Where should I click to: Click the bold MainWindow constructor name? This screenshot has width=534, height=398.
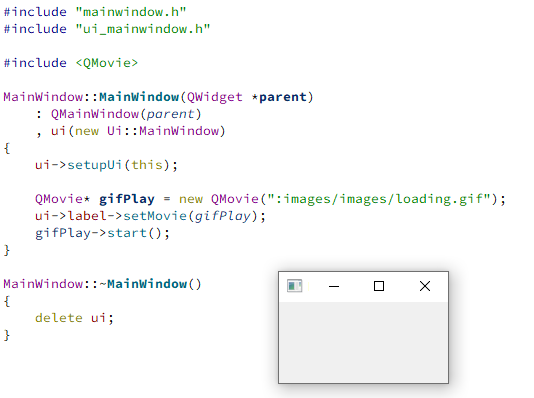[139, 97]
